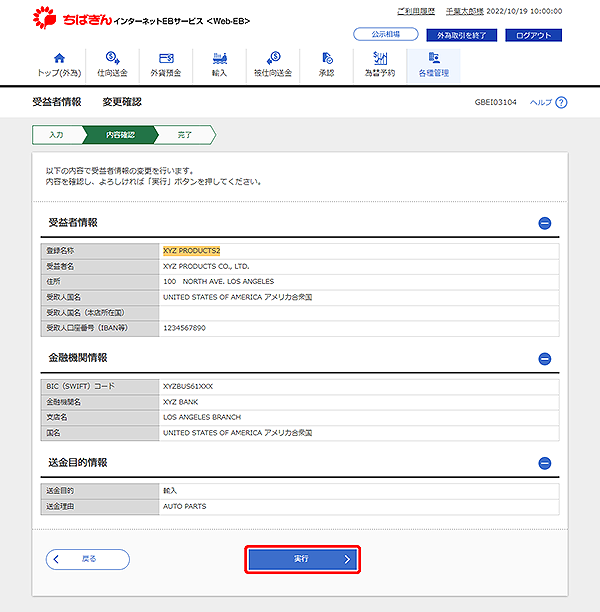Click the 国名 UNITED STATES bank country value

pos(237,433)
